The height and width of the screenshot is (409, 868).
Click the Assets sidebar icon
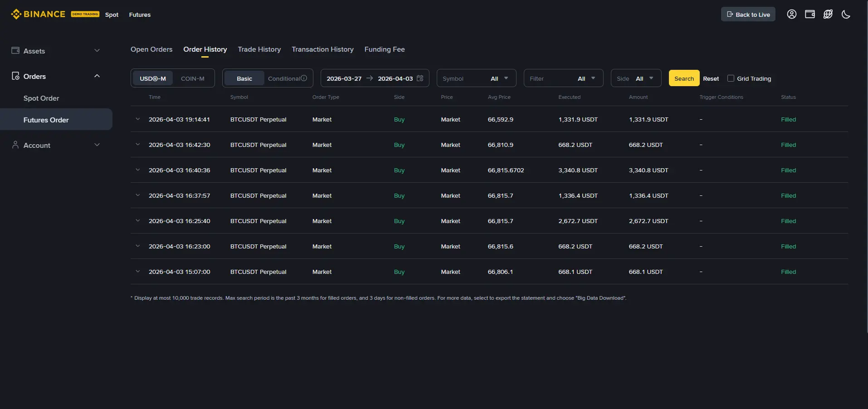click(15, 50)
